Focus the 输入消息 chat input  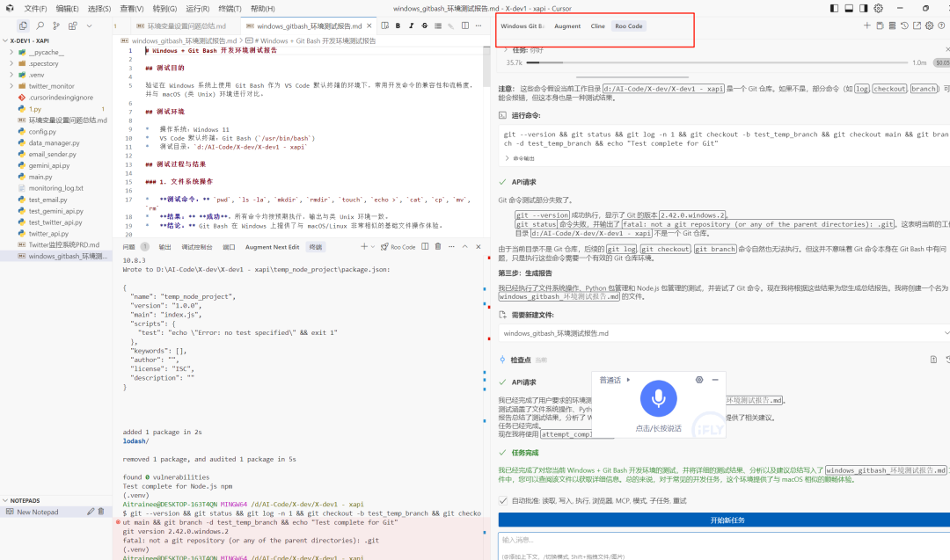click(x=724, y=546)
